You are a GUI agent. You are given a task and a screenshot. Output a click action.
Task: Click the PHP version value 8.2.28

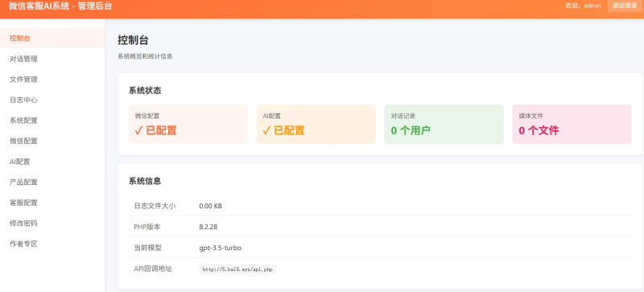point(208,227)
